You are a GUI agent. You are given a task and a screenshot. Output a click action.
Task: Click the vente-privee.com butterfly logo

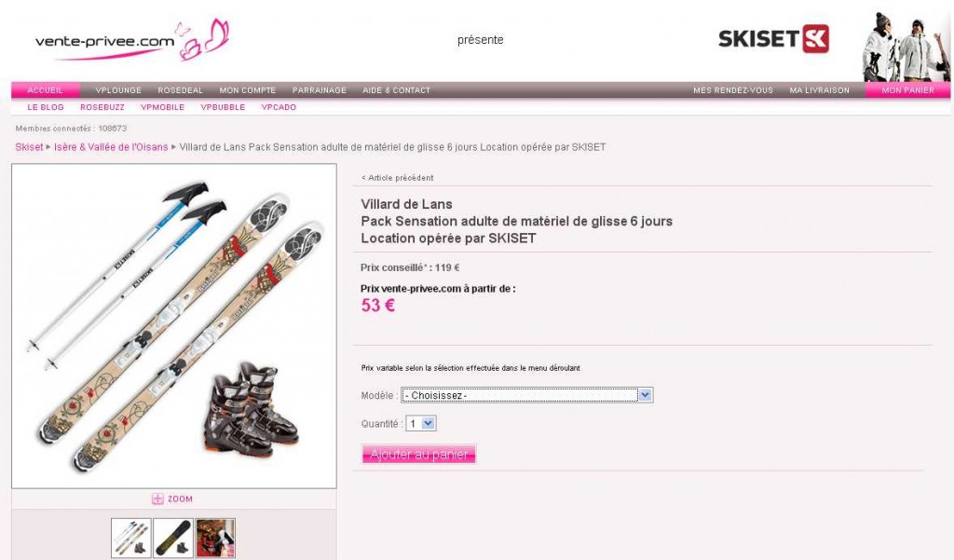point(132,40)
